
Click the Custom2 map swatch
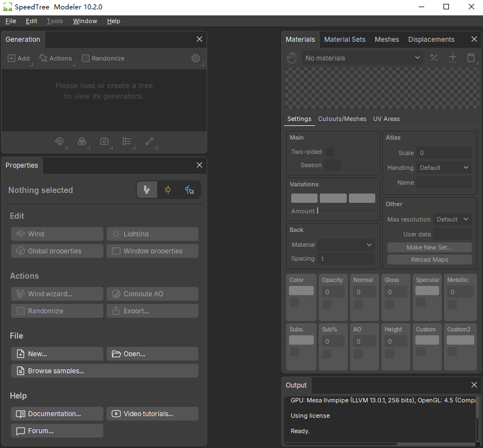tap(460, 340)
